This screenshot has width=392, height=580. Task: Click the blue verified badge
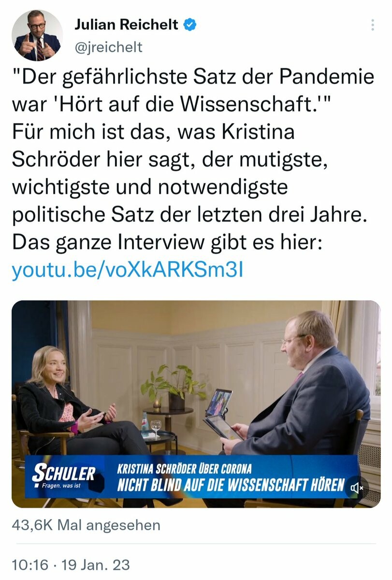(x=190, y=24)
